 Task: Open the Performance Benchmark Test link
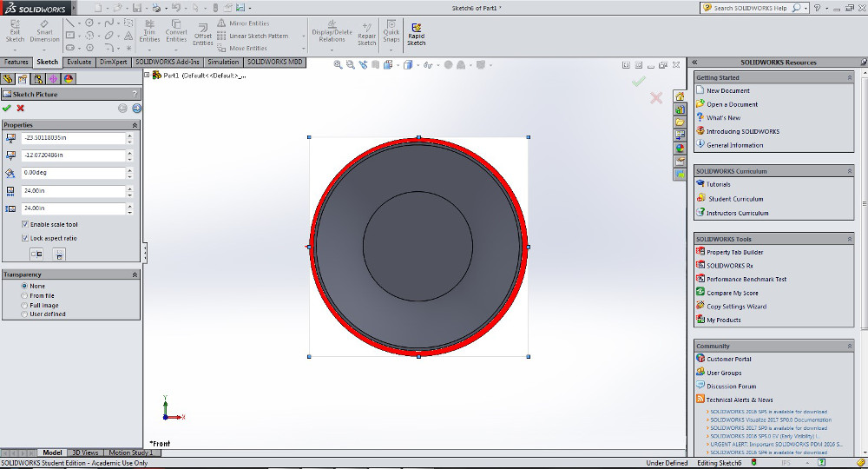[746, 279]
